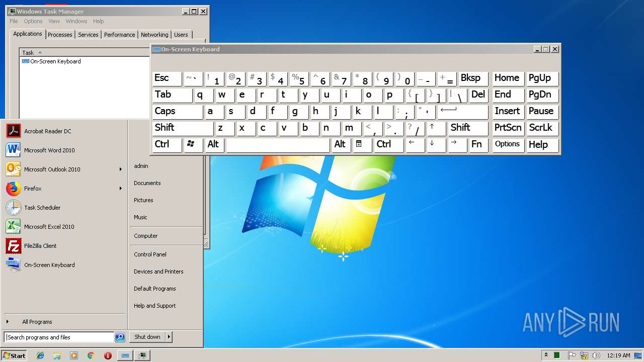Open FileZilla Client icon
Image resolution: width=644 pixels, height=362 pixels.
click(13, 246)
